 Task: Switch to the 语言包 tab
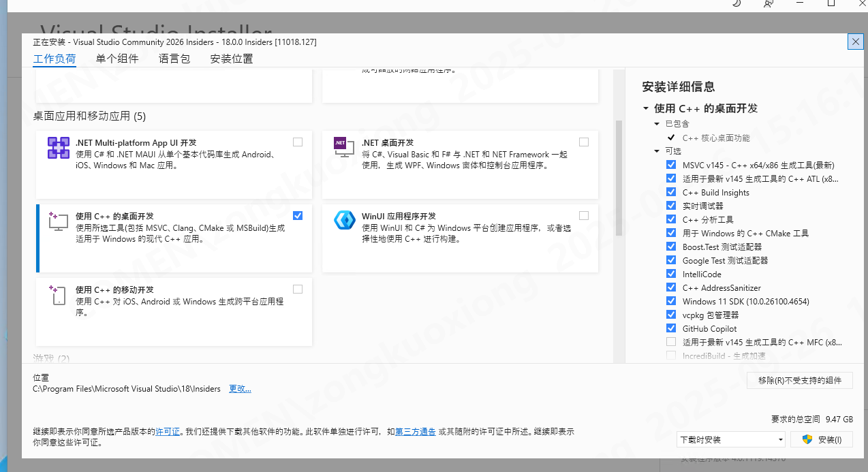[x=174, y=59]
